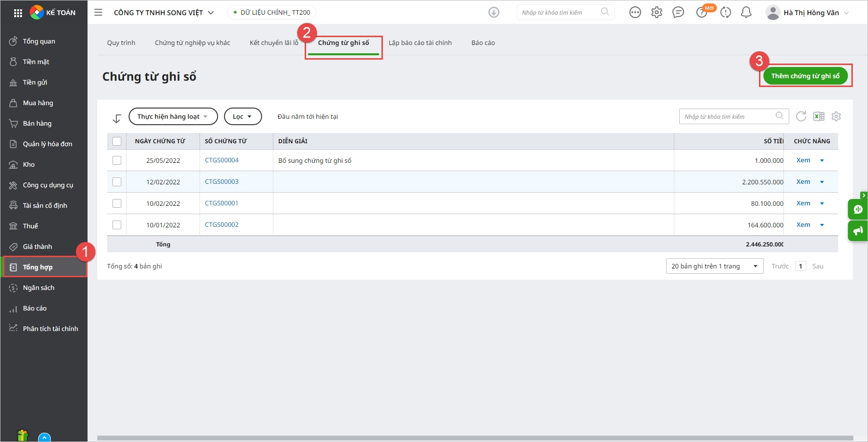
Task: Check the select-all header checkbox
Action: pyautogui.click(x=117, y=141)
